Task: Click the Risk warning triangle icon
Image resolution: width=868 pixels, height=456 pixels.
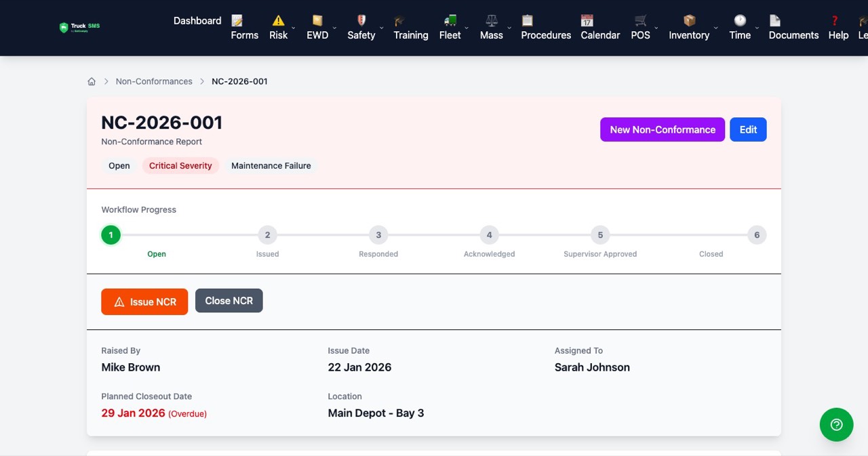Action: coord(278,20)
